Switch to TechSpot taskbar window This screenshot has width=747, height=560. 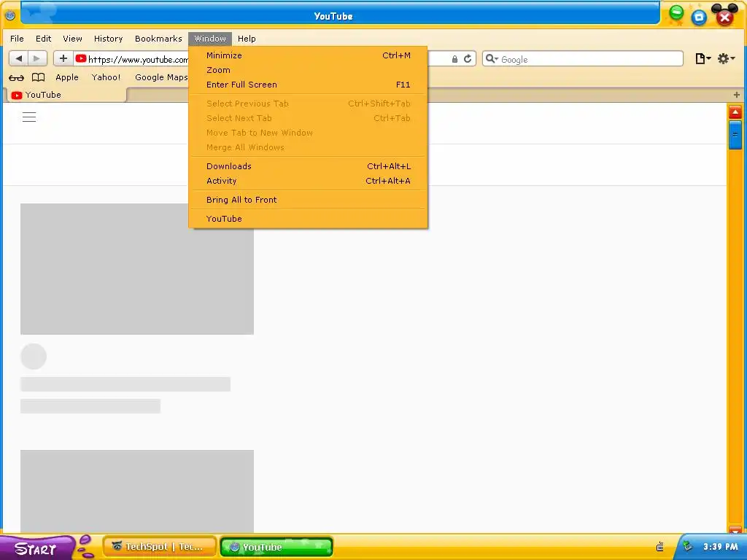click(160, 547)
